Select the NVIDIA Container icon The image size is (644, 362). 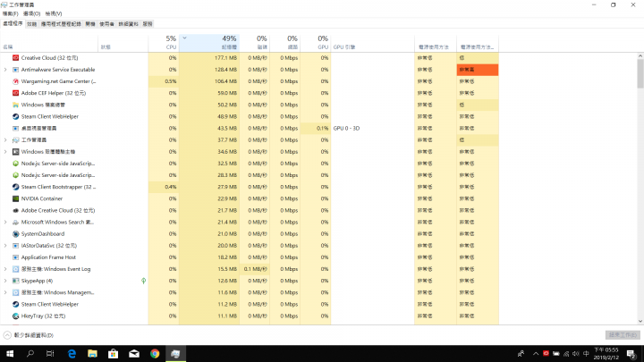click(x=15, y=198)
